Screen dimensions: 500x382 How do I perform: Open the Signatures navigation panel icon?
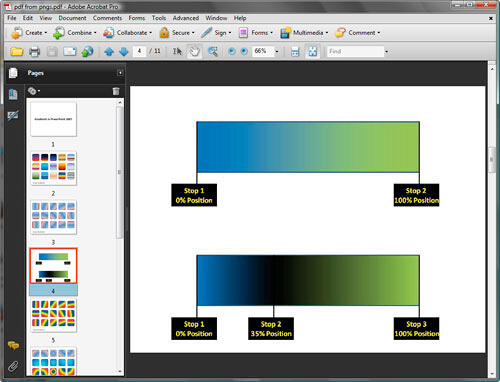(13, 116)
